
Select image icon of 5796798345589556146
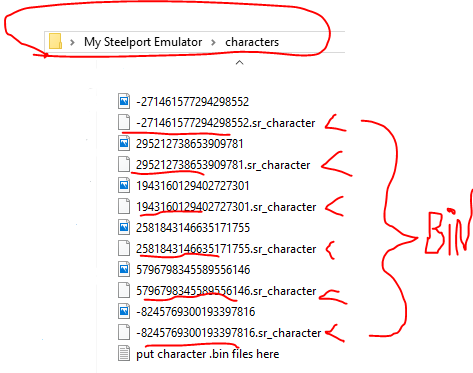pyautogui.click(x=124, y=269)
